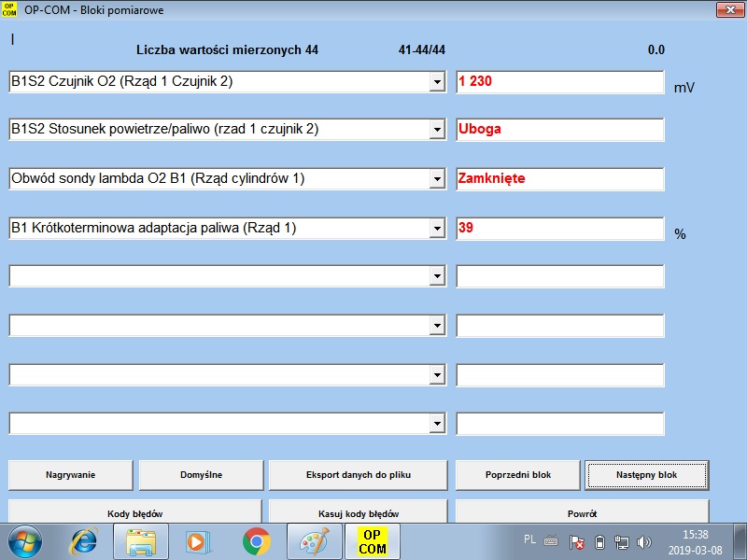Open Windows Explorer from taskbar
This screenshot has width=747, height=560.
[141, 541]
